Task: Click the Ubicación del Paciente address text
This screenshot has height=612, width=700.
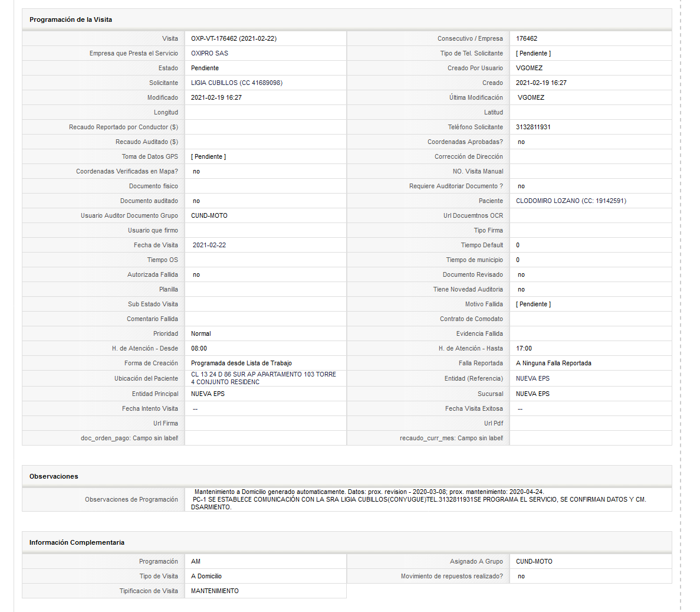Action: click(x=264, y=378)
